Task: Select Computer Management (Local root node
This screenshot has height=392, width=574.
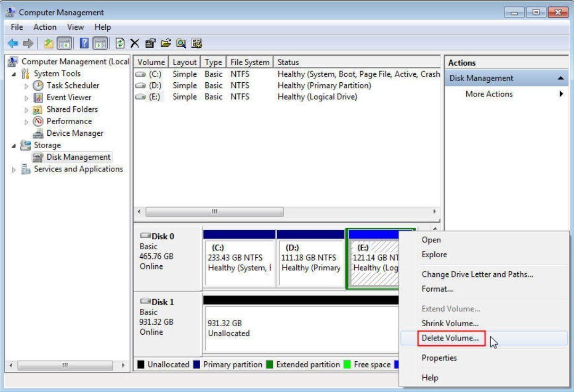Action: tap(75, 62)
